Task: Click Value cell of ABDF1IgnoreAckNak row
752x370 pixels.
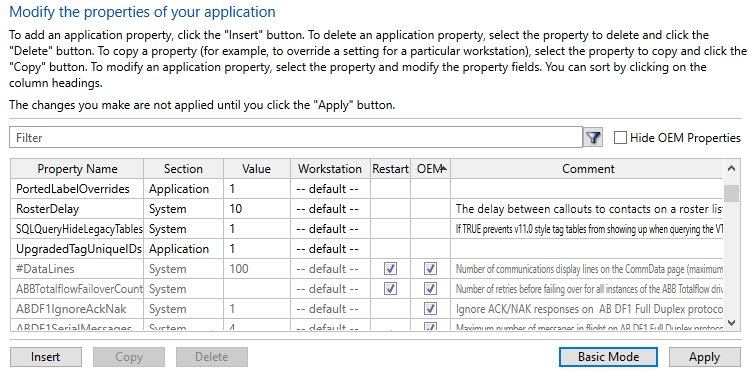Action: 257,309
